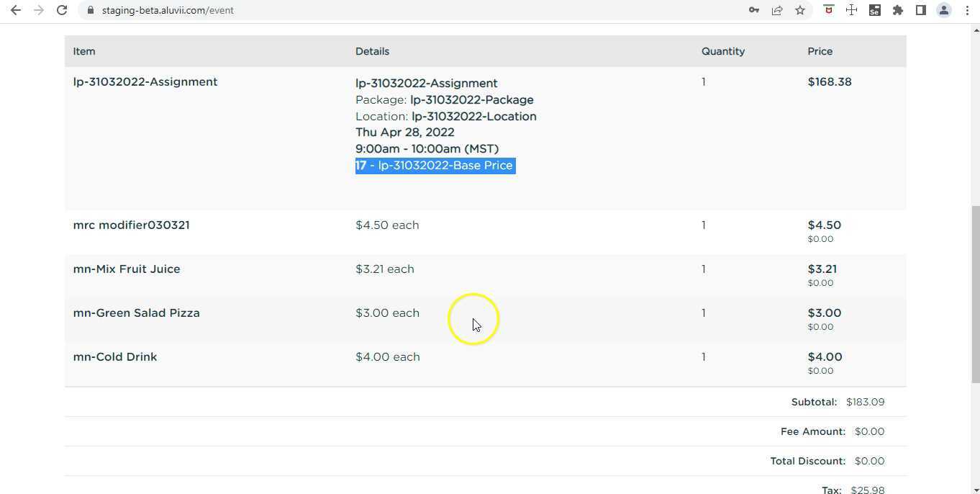
Task: Click the mrc modifier030321 line item
Action: click(131, 225)
